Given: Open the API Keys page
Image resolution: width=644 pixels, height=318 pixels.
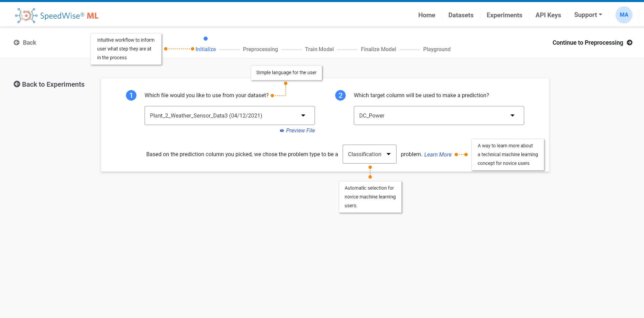Looking at the screenshot, I should (548, 15).
